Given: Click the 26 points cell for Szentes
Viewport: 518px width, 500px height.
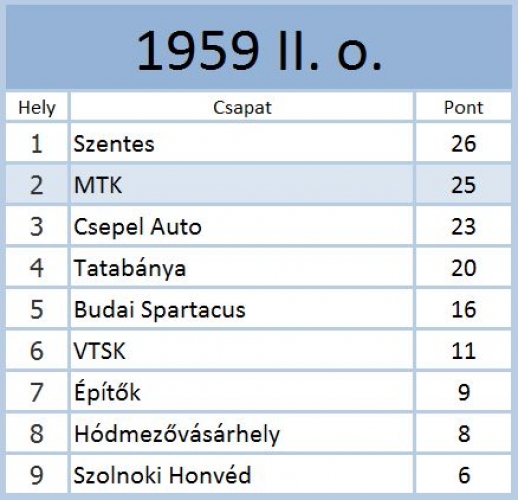Looking at the screenshot, I should click(463, 142).
